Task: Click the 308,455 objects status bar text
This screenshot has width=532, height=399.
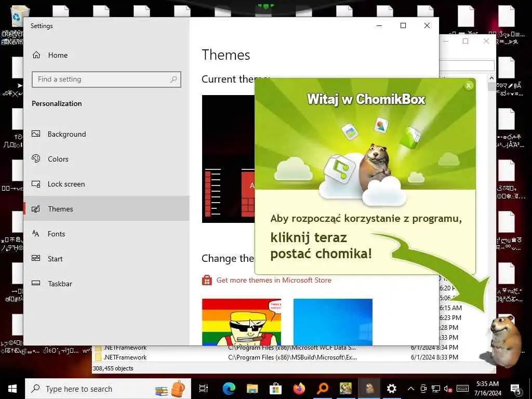Action: coord(113,368)
